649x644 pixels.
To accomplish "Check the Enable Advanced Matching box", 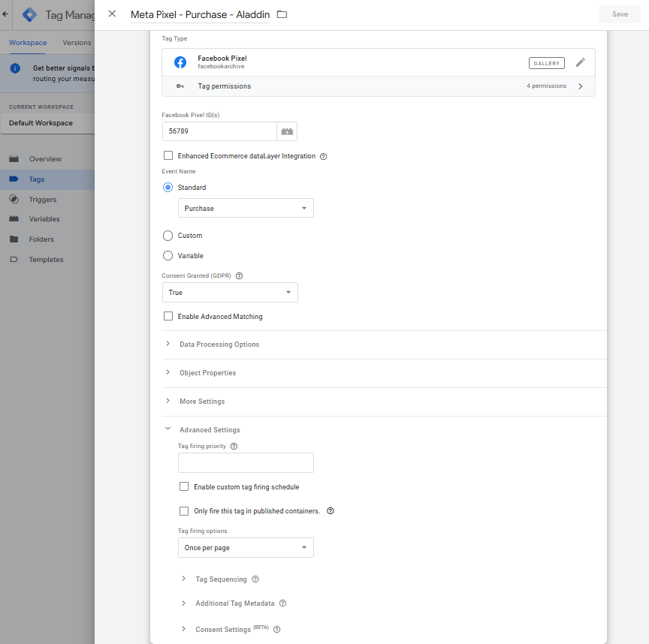I will coord(168,317).
